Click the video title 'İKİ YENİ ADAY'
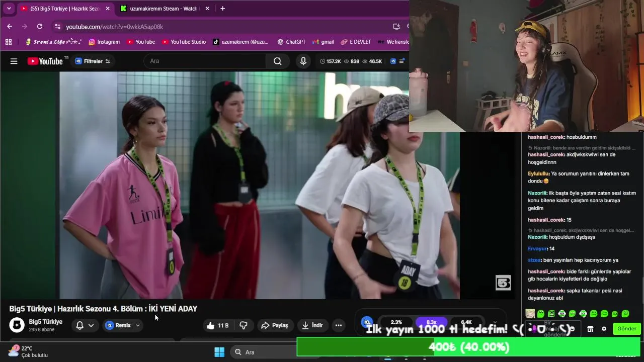The height and width of the screenshot is (362, 644). pyautogui.click(x=173, y=309)
